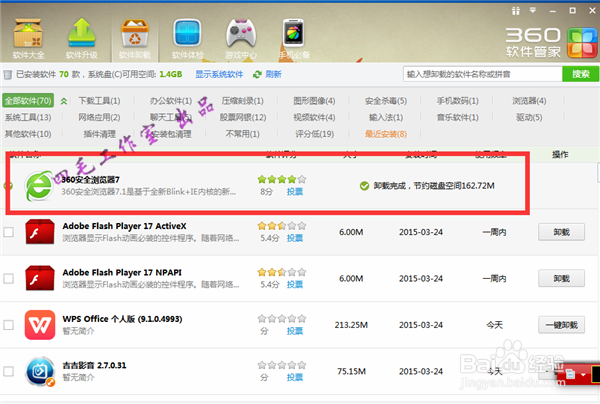Viewport: 600px width, 404px height.
Task: Collapse the category list with double chevron
Action: (64, 101)
